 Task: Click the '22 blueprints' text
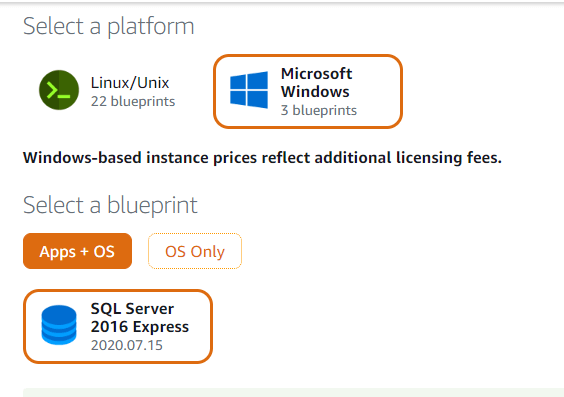click(133, 101)
